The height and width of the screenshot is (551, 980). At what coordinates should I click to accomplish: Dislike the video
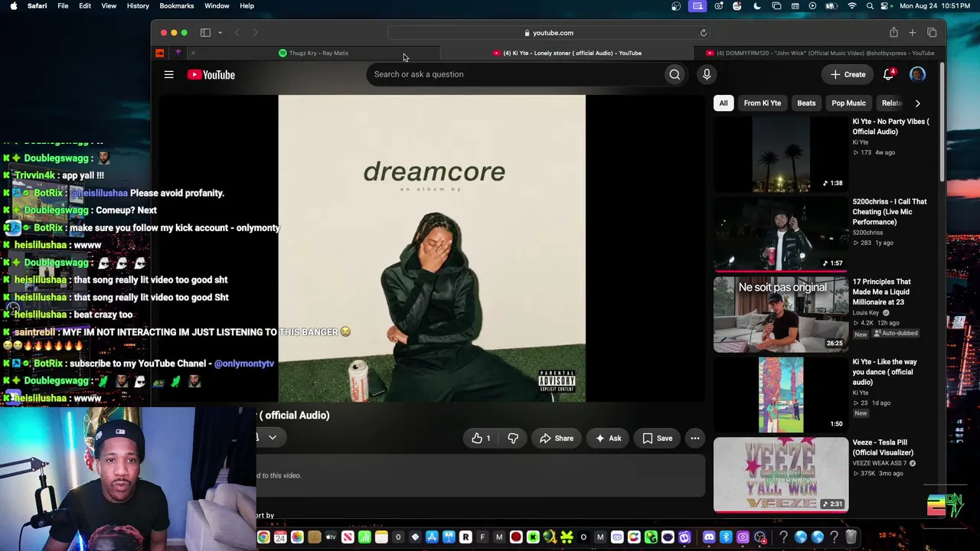coord(513,439)
